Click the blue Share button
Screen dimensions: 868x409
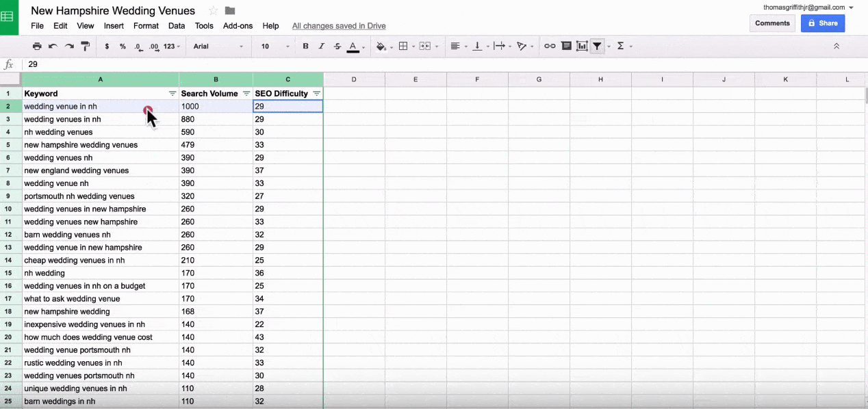coord(823,23)
